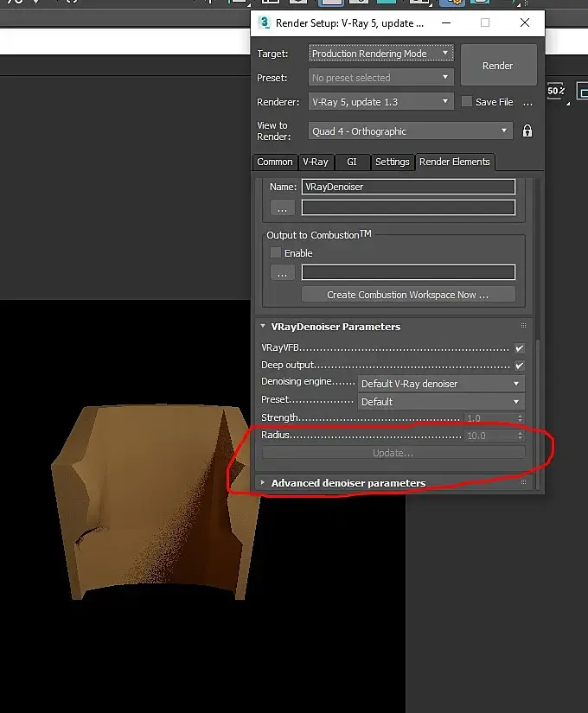Screen dimensions: 588x713
Task: Click the Render Setup dialog vertical scrollbar
Action: pos(538,414)
